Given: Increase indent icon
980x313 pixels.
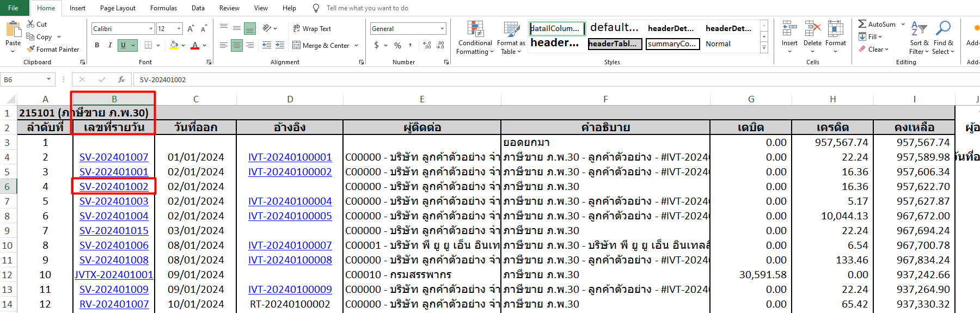Looking at the screenshot, I should [x=280, y=45].
